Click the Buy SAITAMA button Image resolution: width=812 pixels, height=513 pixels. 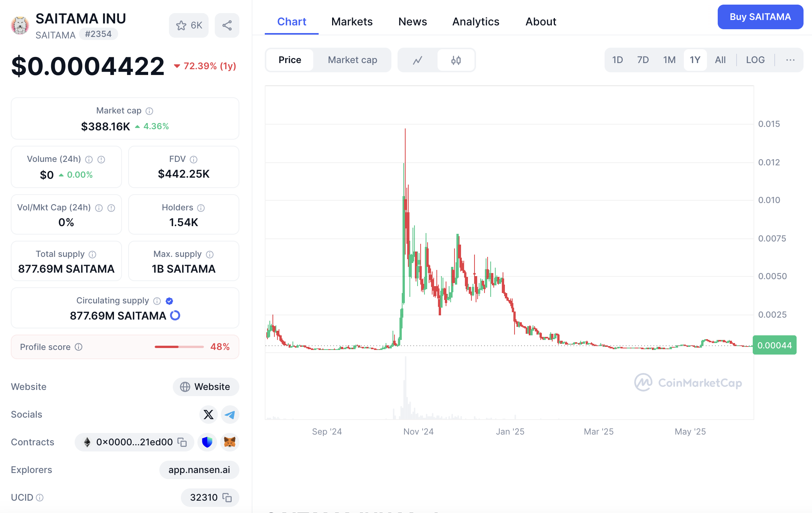click(x=760, y=17)
